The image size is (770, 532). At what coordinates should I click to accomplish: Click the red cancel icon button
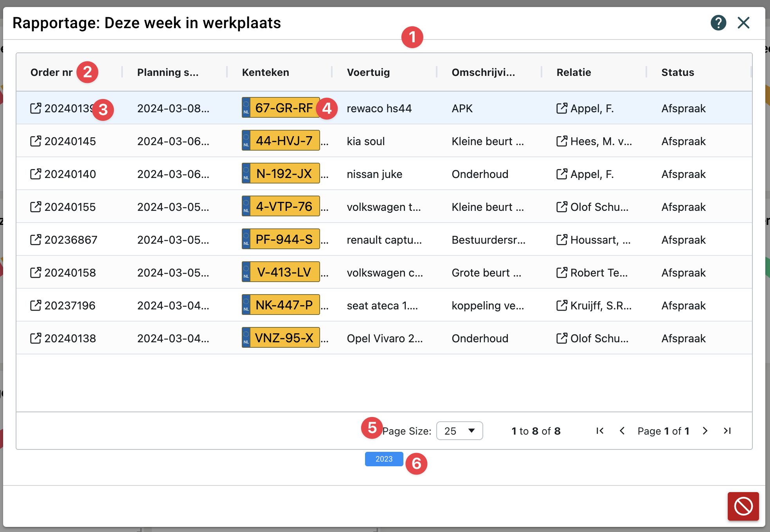(x=743, y=506)
